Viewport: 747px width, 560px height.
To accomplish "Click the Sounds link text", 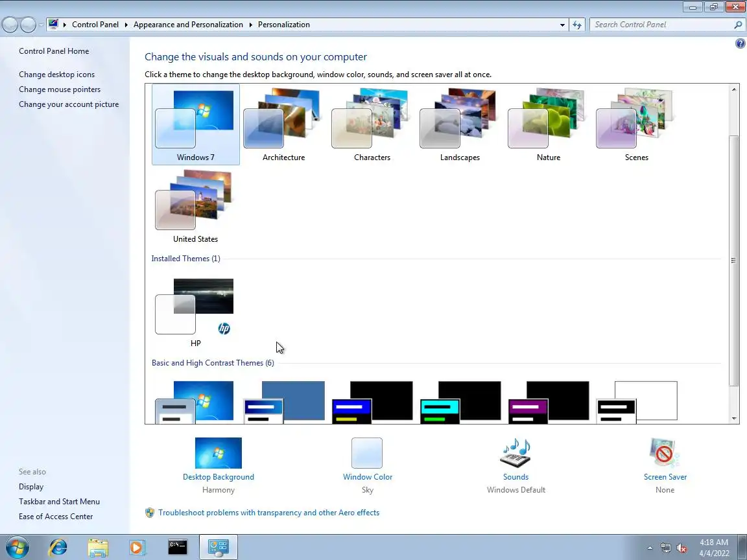I will 516,476.
